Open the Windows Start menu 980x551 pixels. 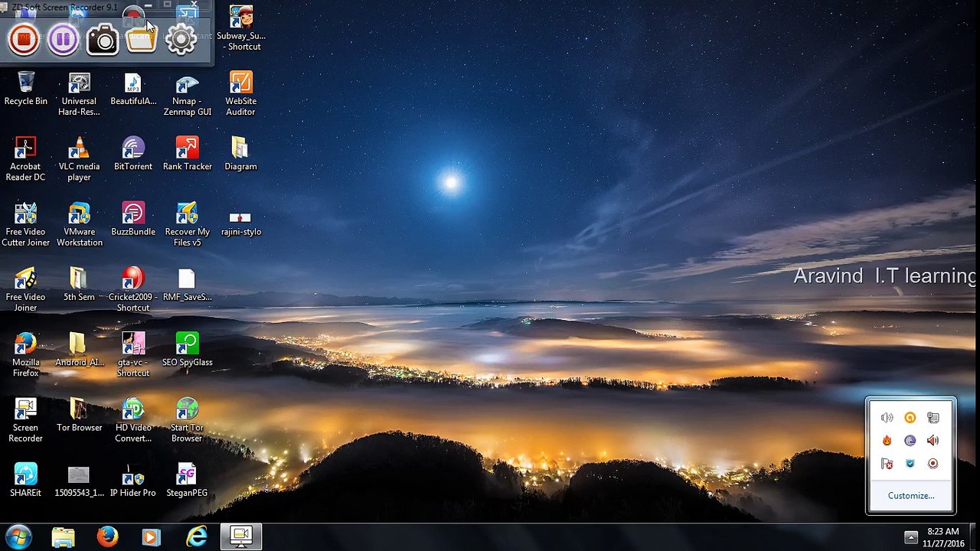coord(18,537)
